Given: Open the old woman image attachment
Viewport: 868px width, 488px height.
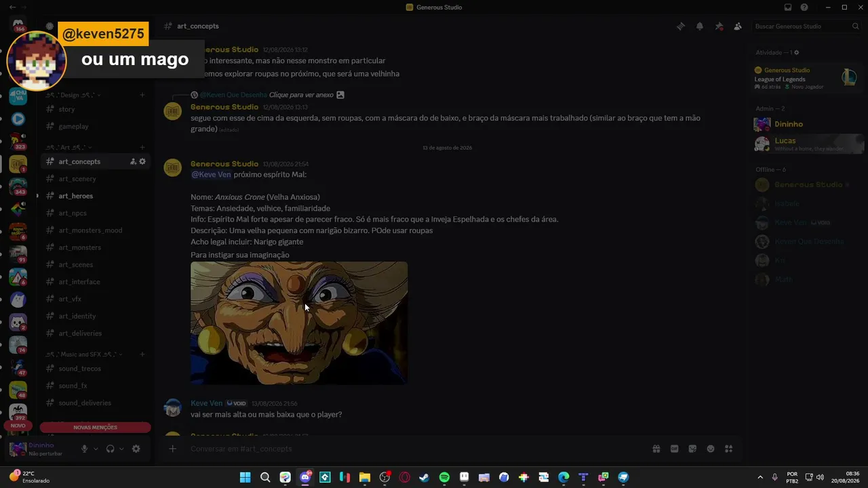Looking at the screenshot, I should (x=299, y=323).
